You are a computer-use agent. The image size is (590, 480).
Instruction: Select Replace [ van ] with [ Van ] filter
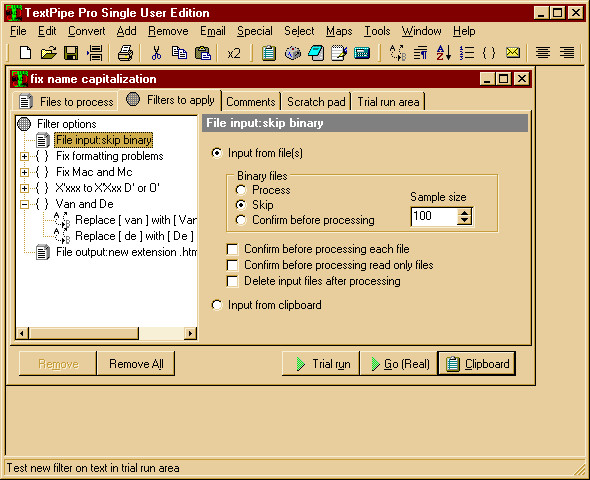point(136,220)
